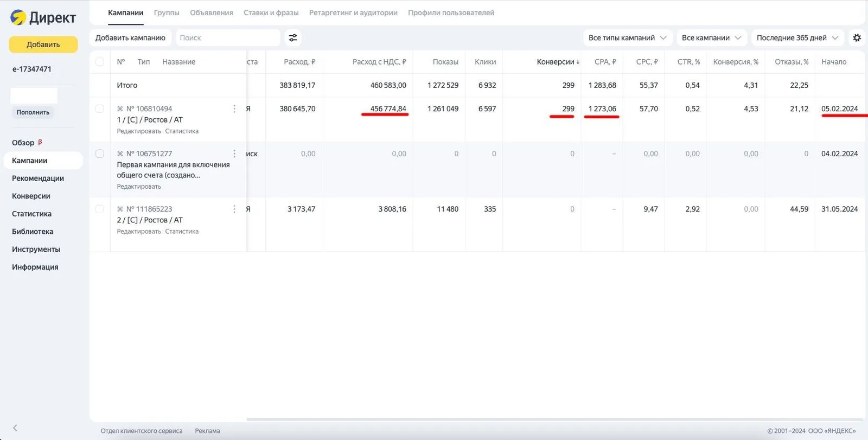Expand the 'Все кампании' dropdown
The width and height of the screenshot is (868, 440).
[711, 37]
